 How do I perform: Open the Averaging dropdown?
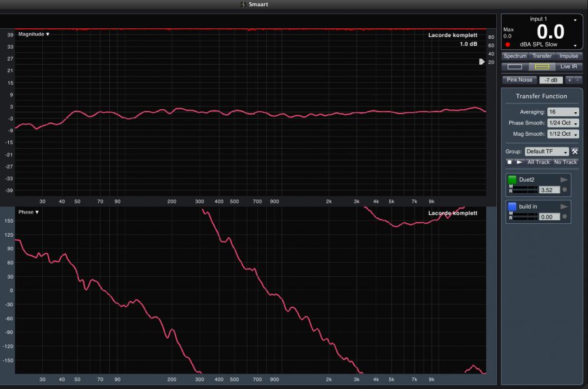563,112
